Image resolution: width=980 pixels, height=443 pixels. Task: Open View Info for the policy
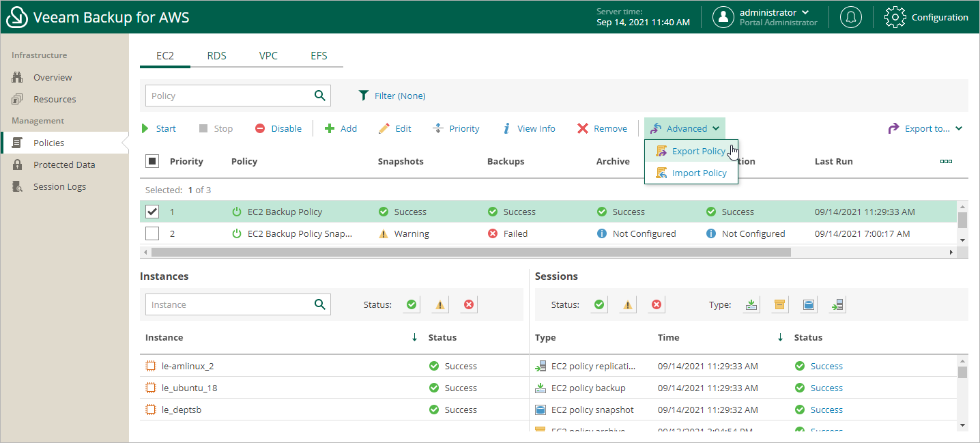tap(529, 128)
